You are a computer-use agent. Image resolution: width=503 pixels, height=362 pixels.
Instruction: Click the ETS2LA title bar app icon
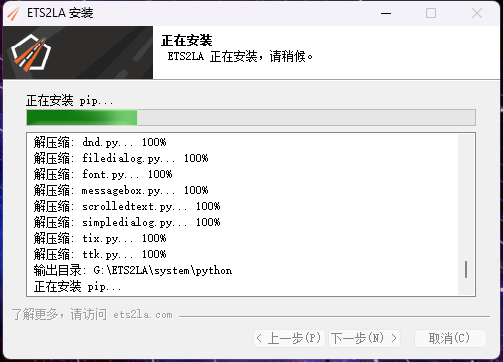click(x=14, y=13)
